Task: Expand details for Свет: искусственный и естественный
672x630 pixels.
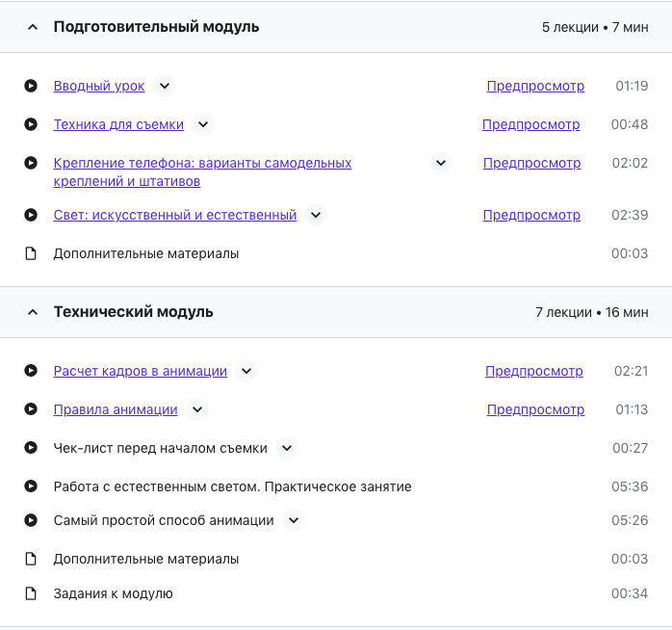Action: (x=316, y=215)
